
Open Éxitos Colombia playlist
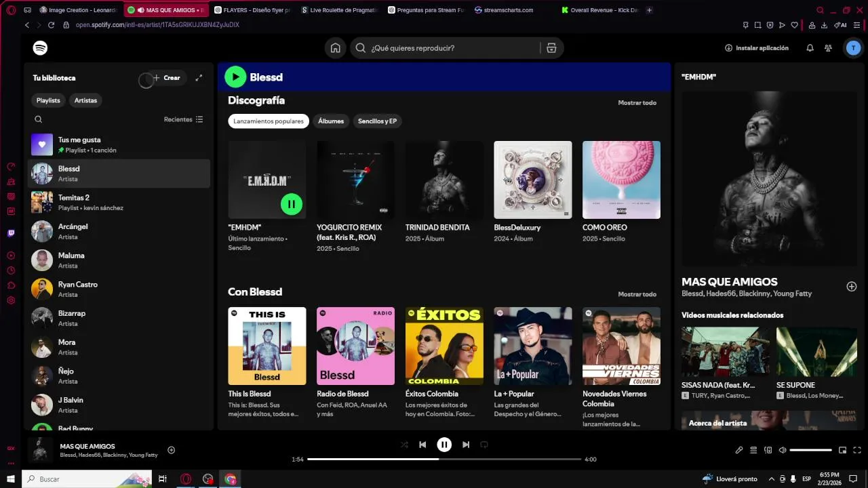[x=444, y=346]
